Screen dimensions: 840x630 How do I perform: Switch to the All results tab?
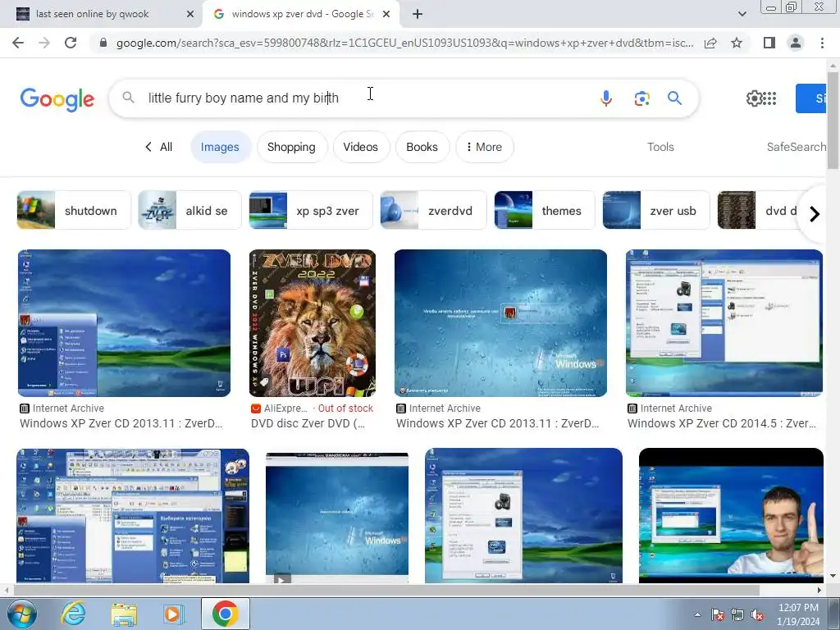point(158,147)
